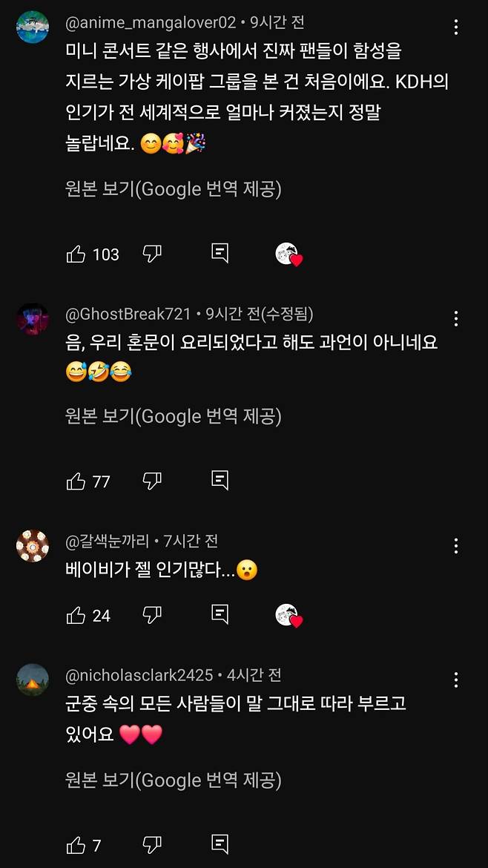Like the comment by @anime_mangalover02
488x868 pixels.
pos(77,254)
